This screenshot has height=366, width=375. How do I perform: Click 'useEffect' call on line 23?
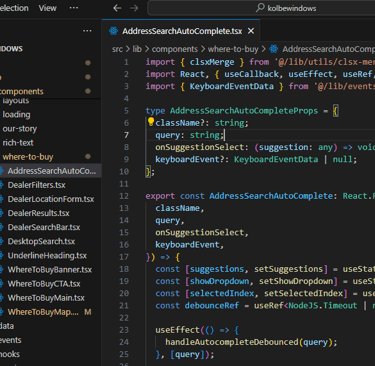point(177,330)
